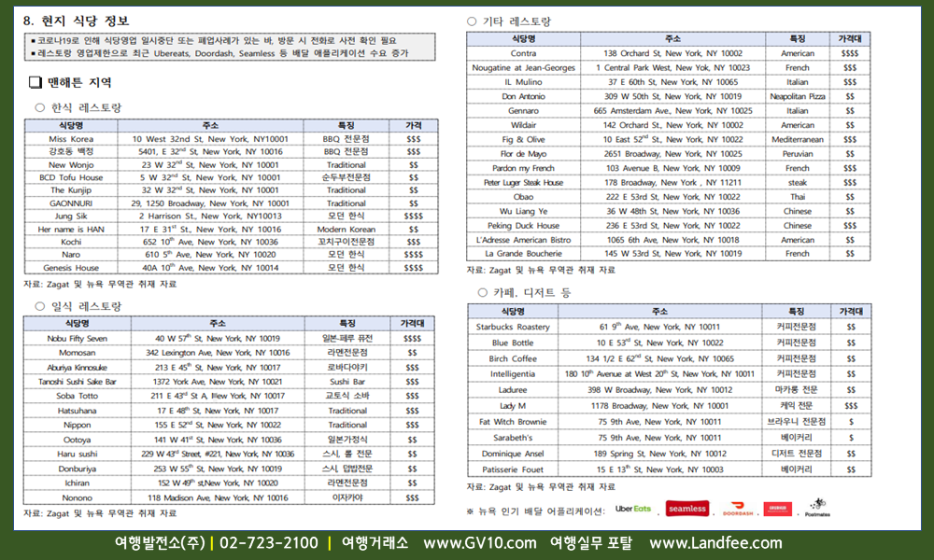Select the Momosan restaurant cell
This screenshot has width=934, height=560.
77,353
